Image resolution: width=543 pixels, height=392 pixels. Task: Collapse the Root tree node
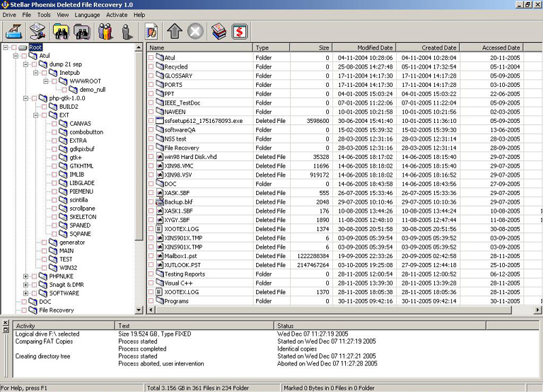[5, 48]
